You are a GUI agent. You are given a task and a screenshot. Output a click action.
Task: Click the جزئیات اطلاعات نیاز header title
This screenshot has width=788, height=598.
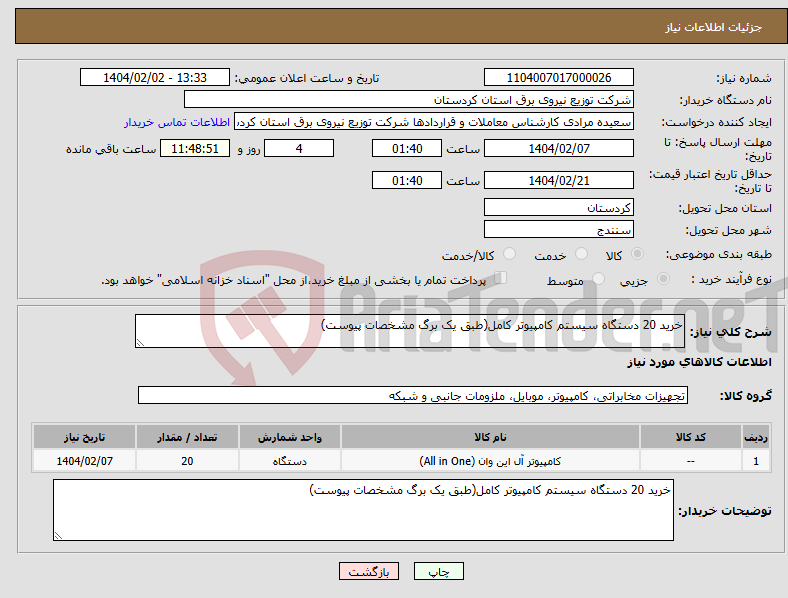pyautogui.click(x=714, y=27)
